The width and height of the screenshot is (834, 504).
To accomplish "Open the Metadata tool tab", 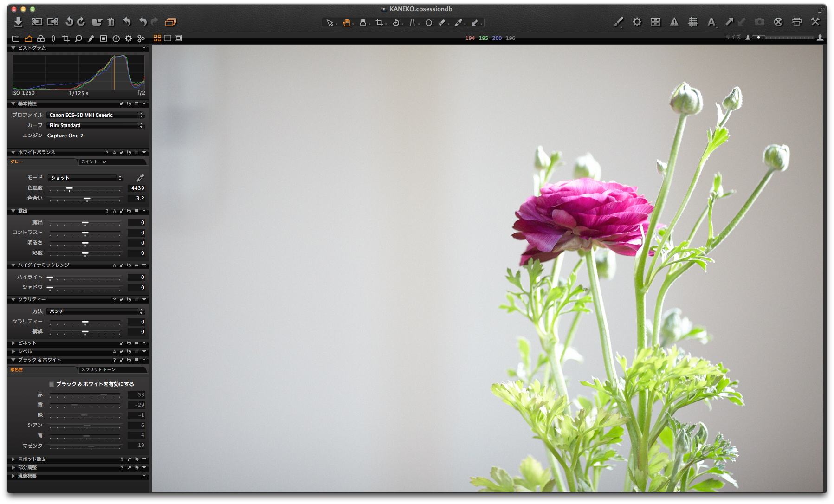I will pos(103,39).
